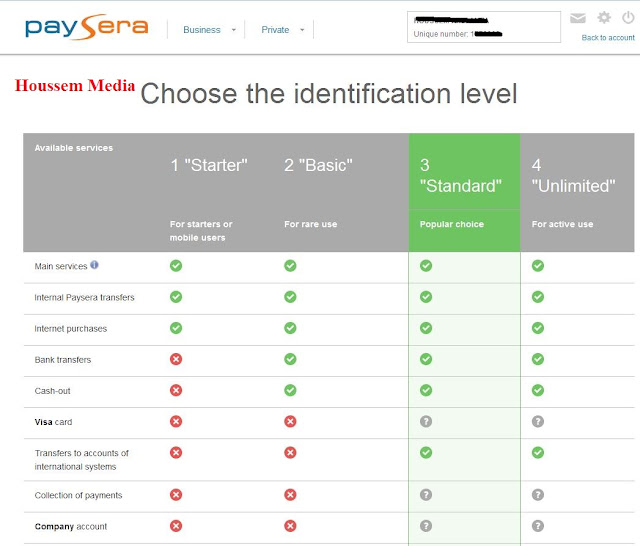Click "Cash-out" row label
Image resolution: width=640 pixels, height=546 pixels.
point(52,391)
